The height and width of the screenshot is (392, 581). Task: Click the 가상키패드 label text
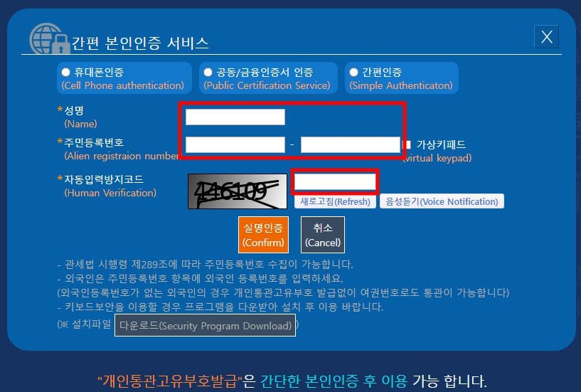tap(441, 144)
